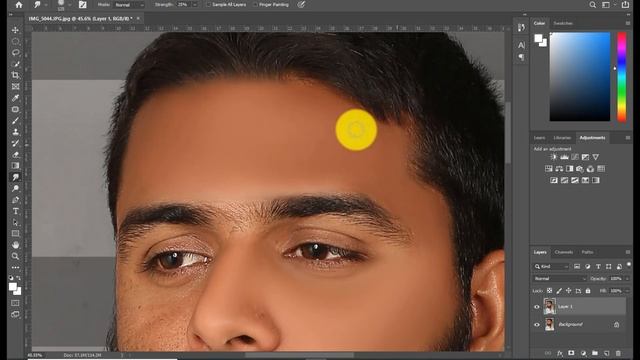Open the Strength slider dropdown
Image resolution: width=640 pixels, height=360 pixels.
[x=195, y=5]
